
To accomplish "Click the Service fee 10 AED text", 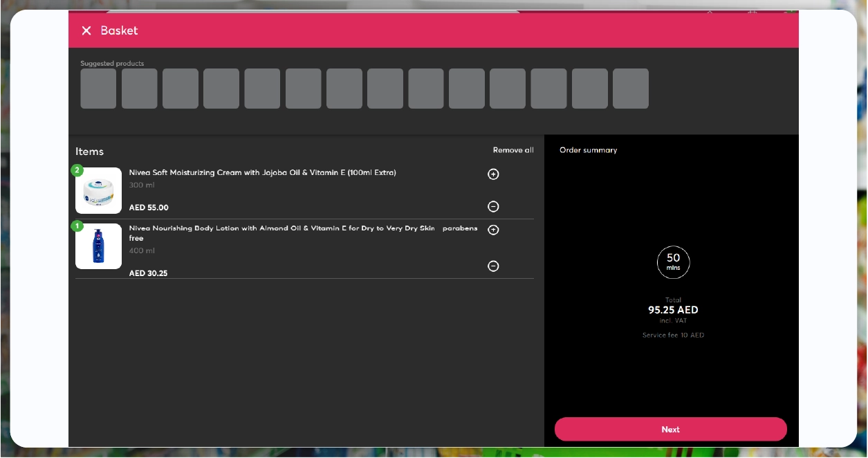I will pos(673,336).
